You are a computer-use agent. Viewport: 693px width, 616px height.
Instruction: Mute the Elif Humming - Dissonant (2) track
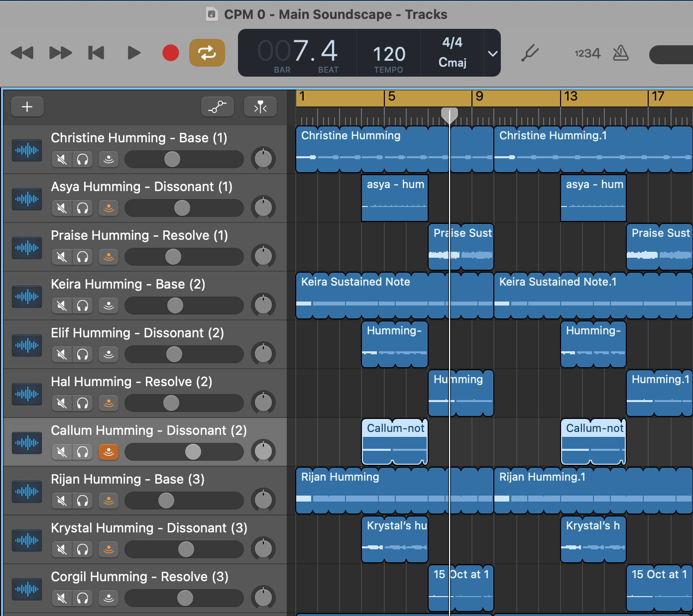pos(62,354)
